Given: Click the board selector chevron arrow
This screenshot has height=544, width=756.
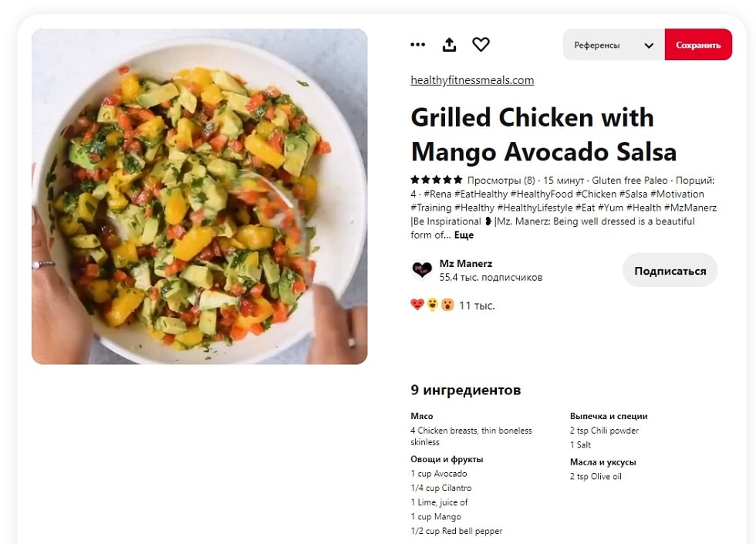Looking at the screenshot, I should point(649,46).
